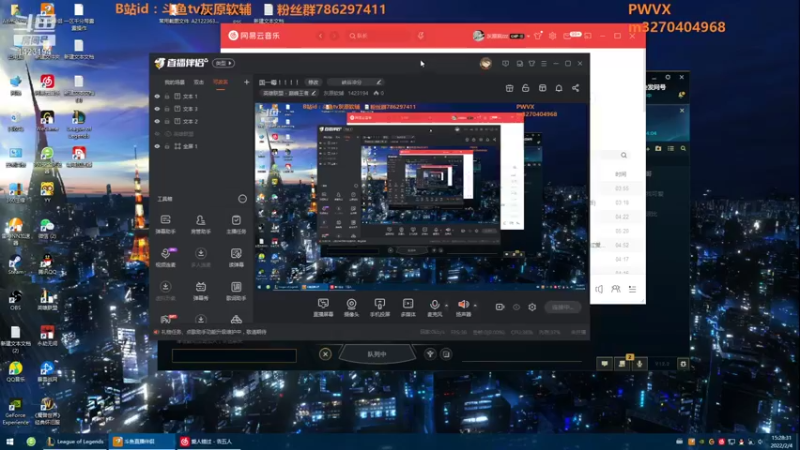Toggle lock on the 文本 2 layer
The image size is (800, 450).
pyautogui.click(x=167, y=121)
